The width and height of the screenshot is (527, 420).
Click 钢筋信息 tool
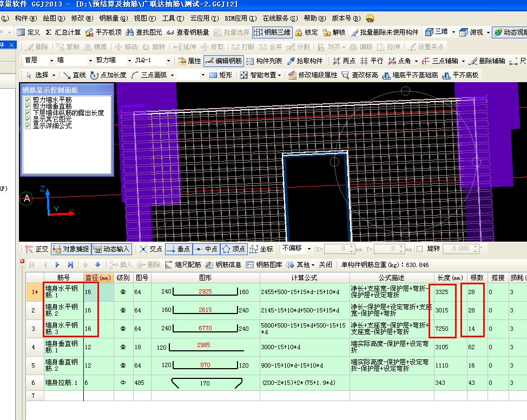pyautogui.click(x=223, y=264)
